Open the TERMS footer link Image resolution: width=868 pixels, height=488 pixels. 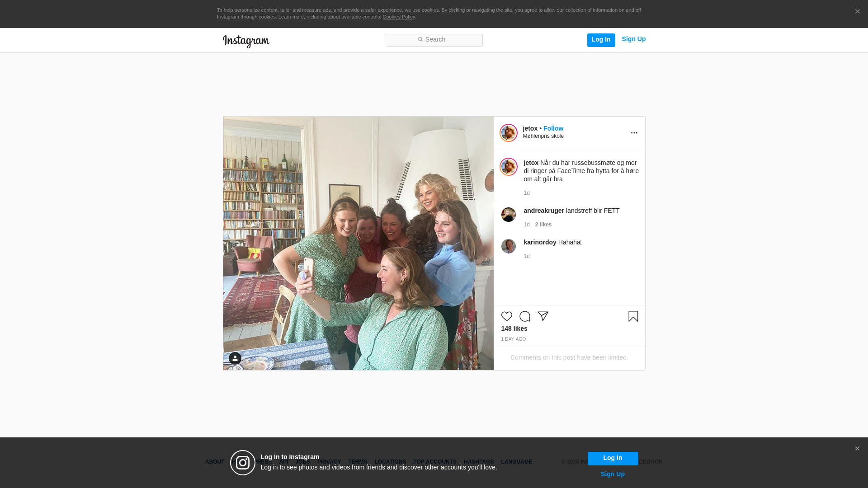click(357, 462)
